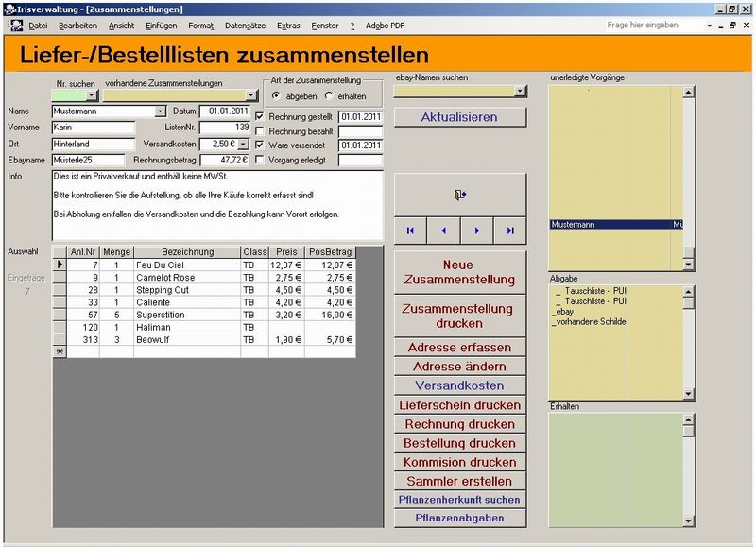Click the Ebayname field
Image resolution: width=756 pixels, height=547 pixels.
[x=88, y=160]
